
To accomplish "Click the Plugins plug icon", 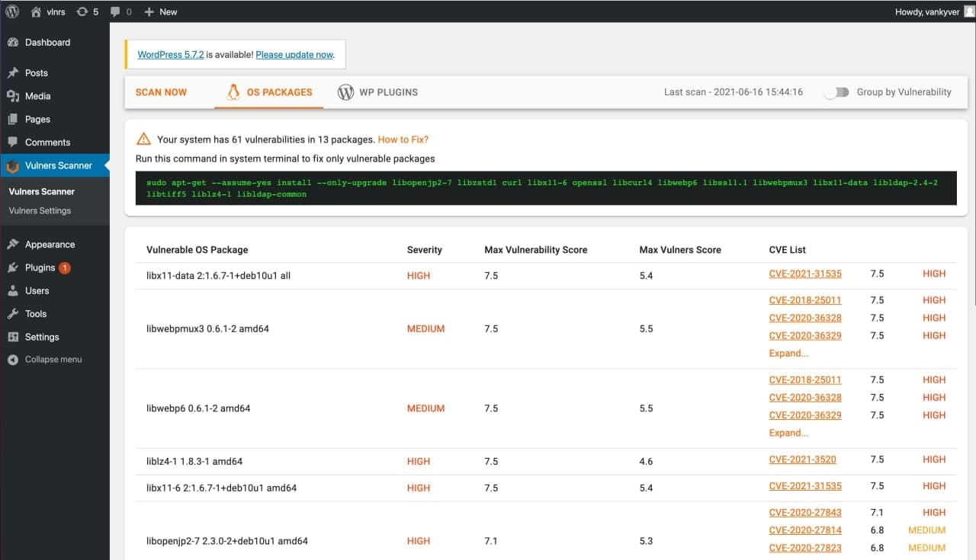I will point(13,267).
